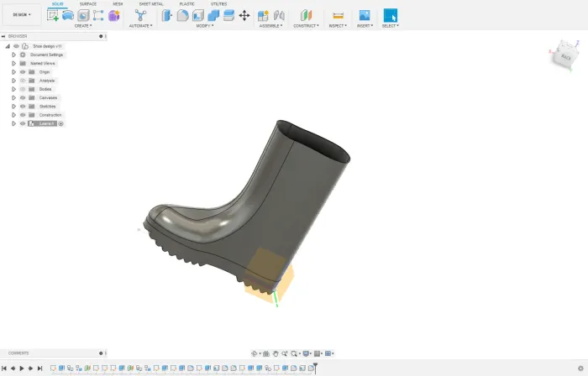The width and height of the screenshot is (588, 376).
Task: Activate the Orbit navigation tool
Action: 255,353
